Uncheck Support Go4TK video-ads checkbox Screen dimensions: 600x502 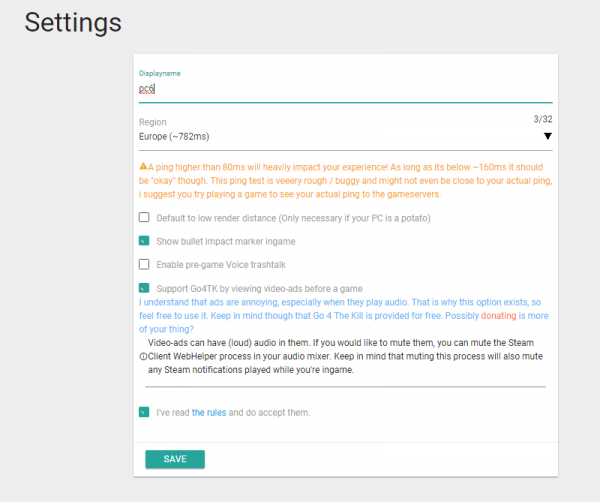pyautogui.click(x=144, y=288)
